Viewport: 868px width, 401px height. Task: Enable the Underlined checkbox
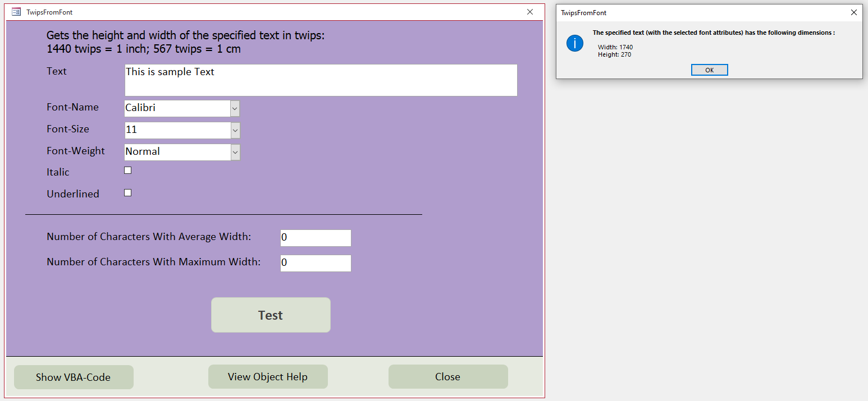[x=128, y=193]
